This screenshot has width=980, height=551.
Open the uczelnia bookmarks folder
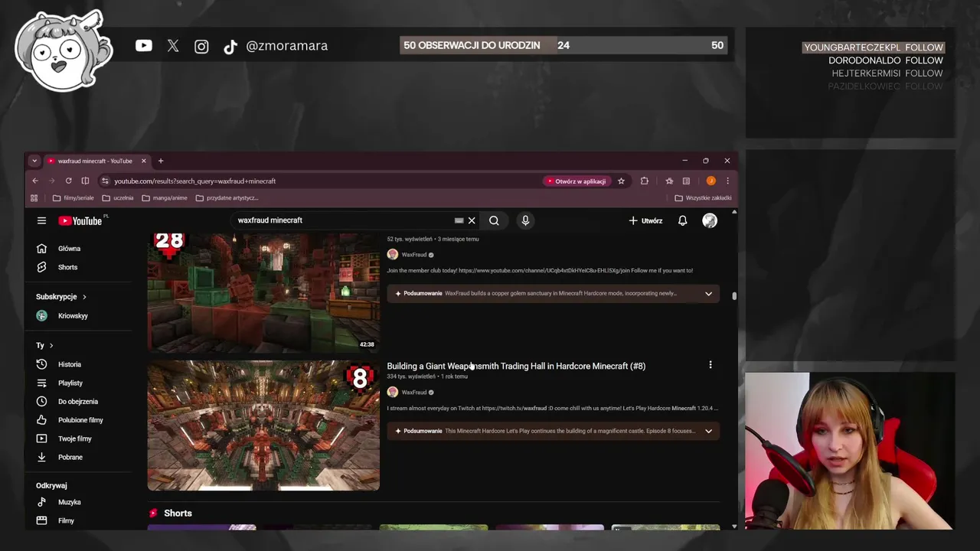[118, 198]
